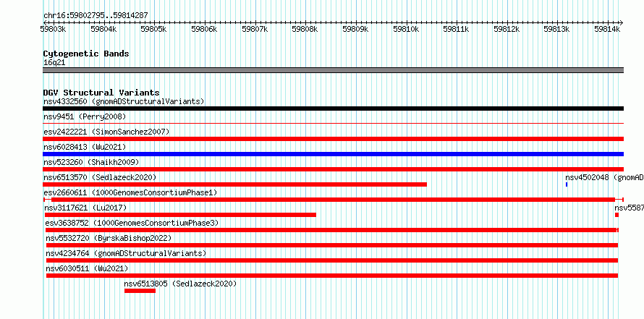Click the 59813k ruler tick label
The image size is (644, 319).
557,29
